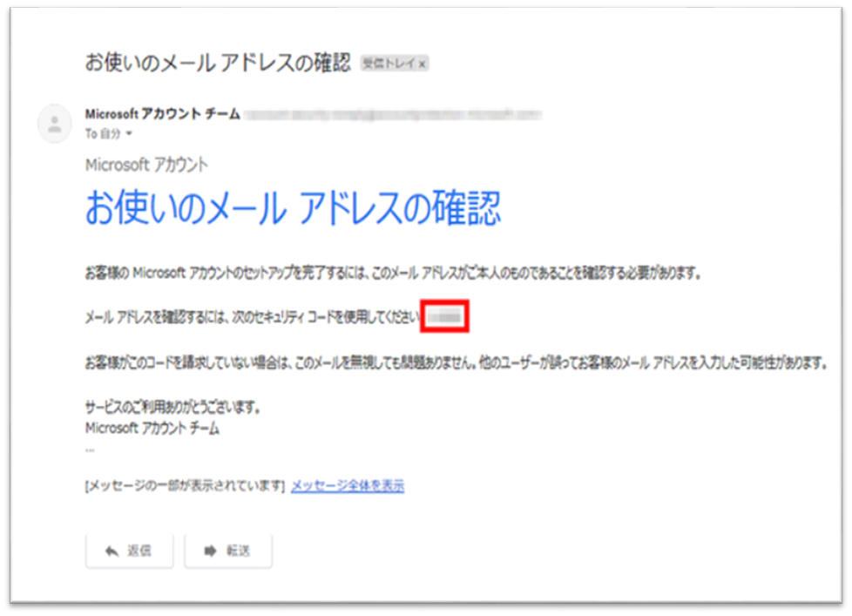The height and width of the screenshot is (616, 852).
Task: Click the 返信 button to reply
Action: 129,550
